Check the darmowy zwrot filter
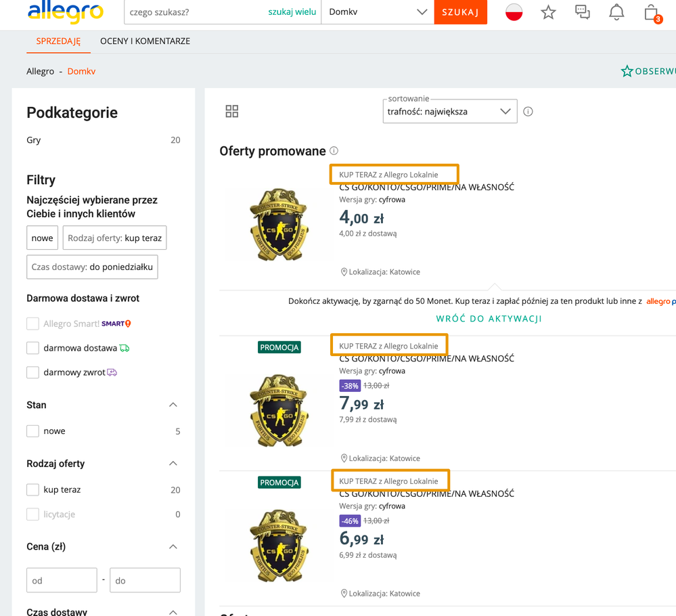Viewport: 676px width, 616px height. [x=32, y=372]
